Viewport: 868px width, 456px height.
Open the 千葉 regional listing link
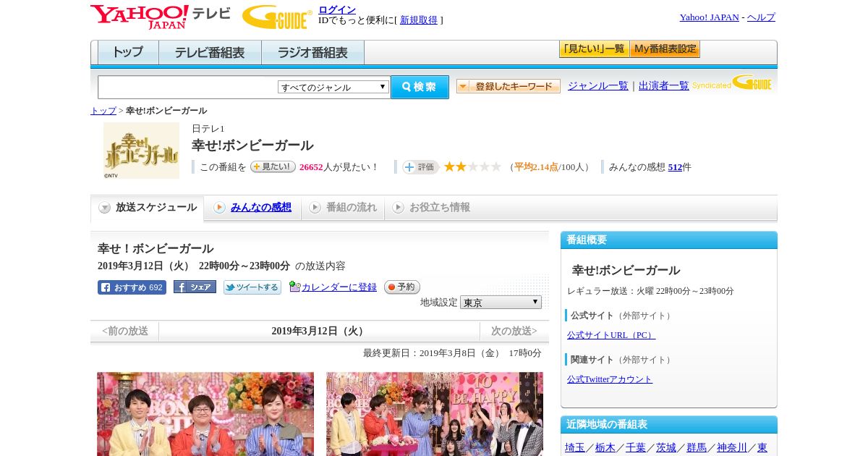click(x=636, y=448)
